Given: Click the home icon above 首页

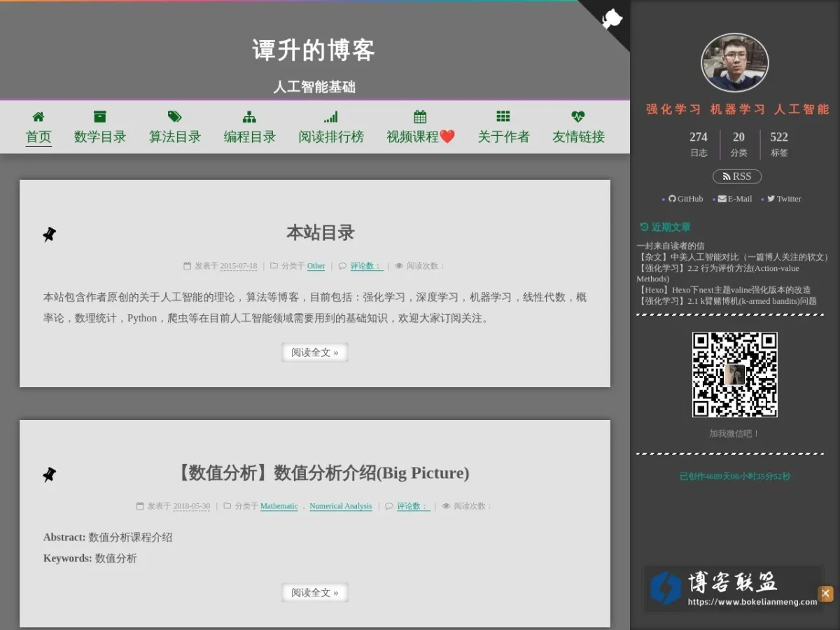Looking at the screenshot, I should click(x=38, y=117).
